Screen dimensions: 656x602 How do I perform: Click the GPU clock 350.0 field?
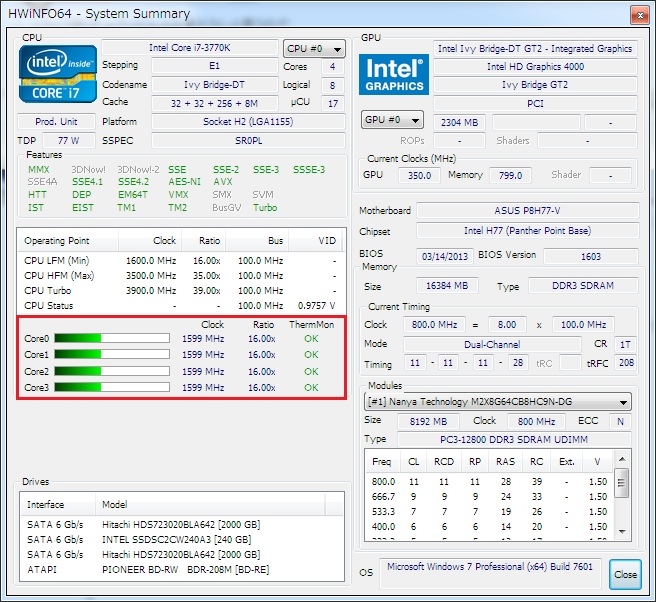coord(419,175)
